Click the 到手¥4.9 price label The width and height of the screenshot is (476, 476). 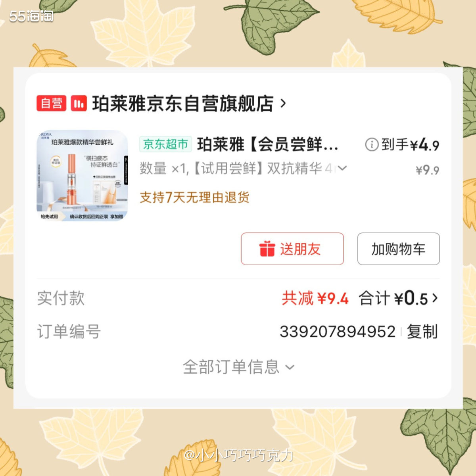410,145
